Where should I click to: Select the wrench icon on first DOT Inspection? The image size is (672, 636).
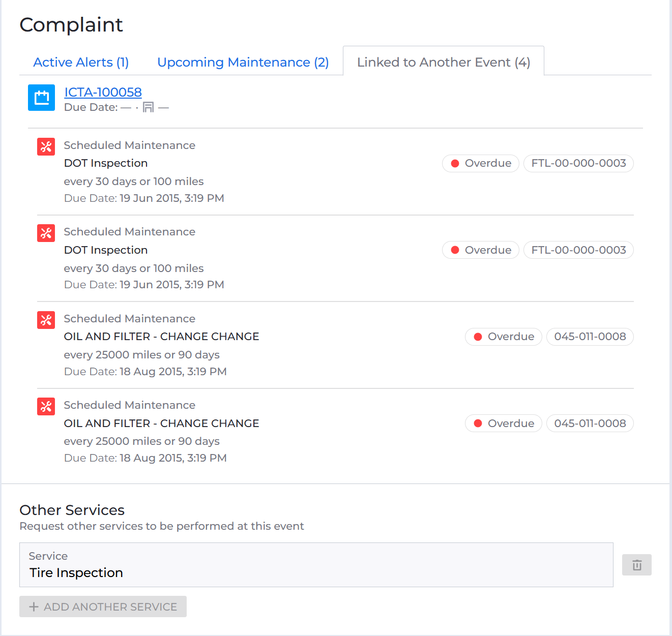coord(46,146)
